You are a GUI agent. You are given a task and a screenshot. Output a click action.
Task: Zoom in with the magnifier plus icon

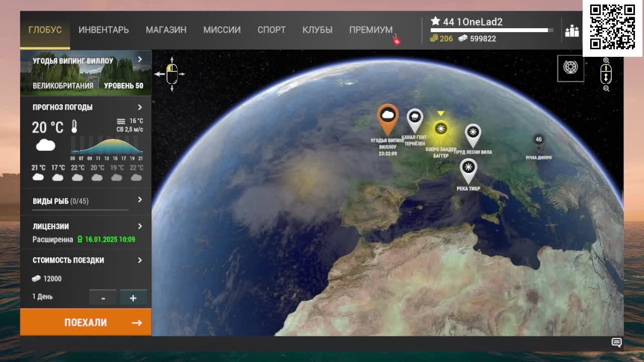pos(606,60)
